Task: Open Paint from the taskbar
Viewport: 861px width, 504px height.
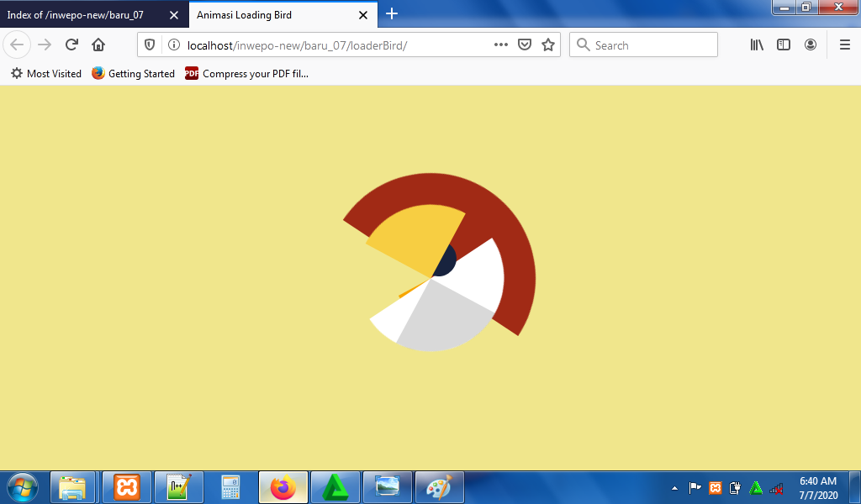Action: pos(440,487)
